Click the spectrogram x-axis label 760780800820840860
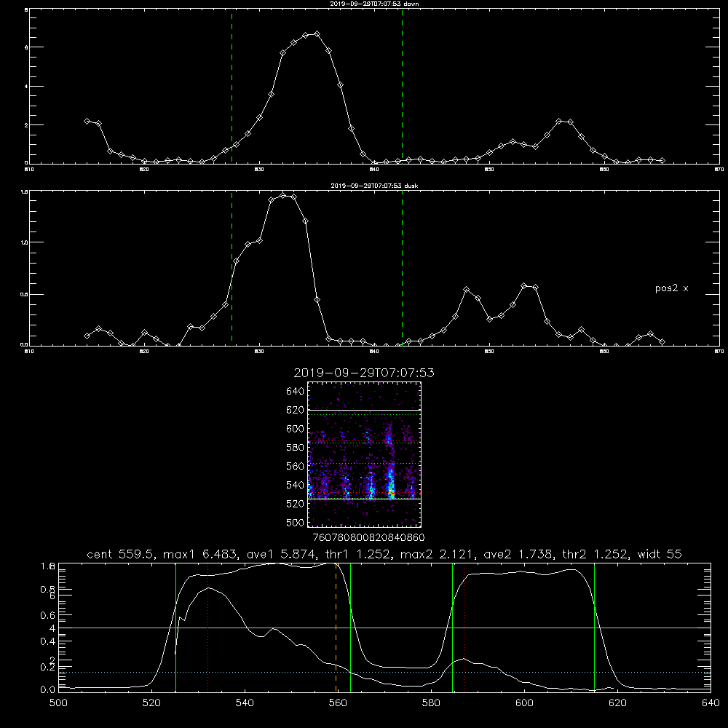Image resolution: width=728 pixels, height=728 pixels. tap(368, 538)
